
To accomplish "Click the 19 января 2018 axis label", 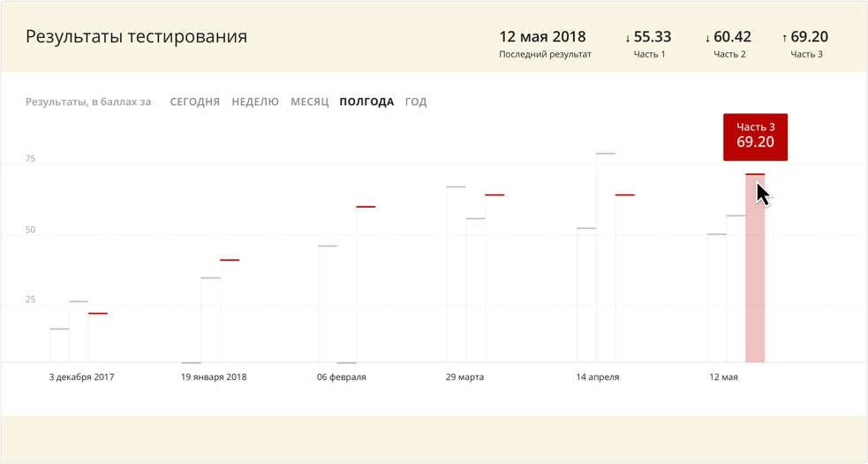I will click(214, 377).
